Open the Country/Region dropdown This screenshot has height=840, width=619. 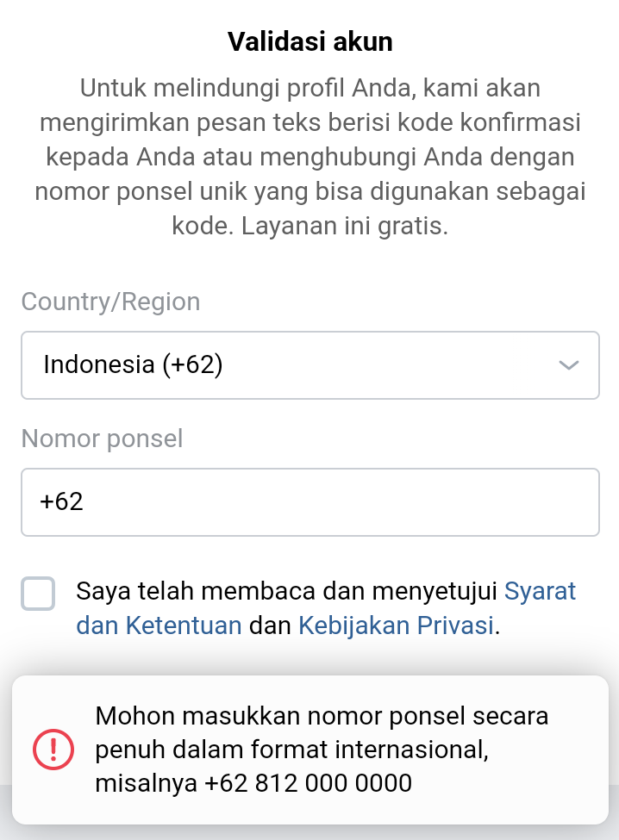click(310, 365)
